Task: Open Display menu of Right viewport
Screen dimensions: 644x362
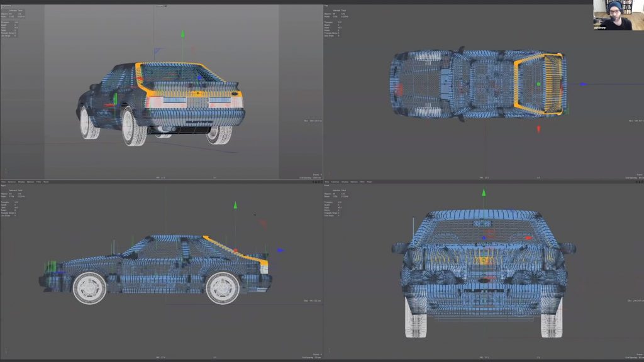Action: (x=21, y=182)
